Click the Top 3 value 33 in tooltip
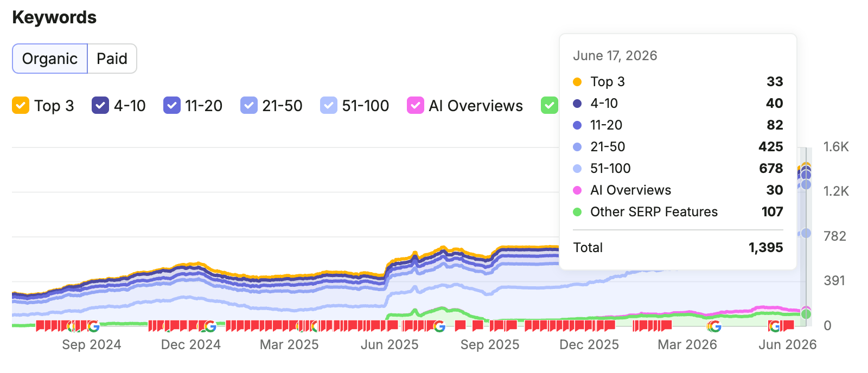 point(775,82)
